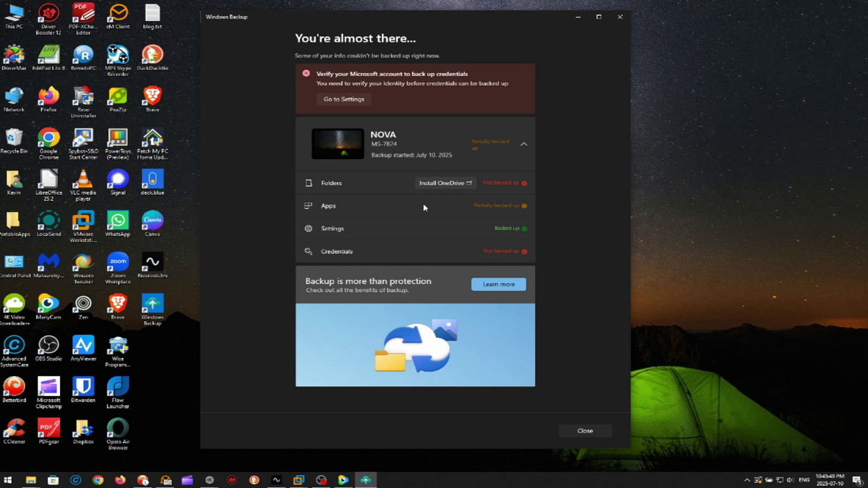This screenshot has width=868, height=488.
Task: Click Go to Settings in the error banner
Action: [344, 99]
